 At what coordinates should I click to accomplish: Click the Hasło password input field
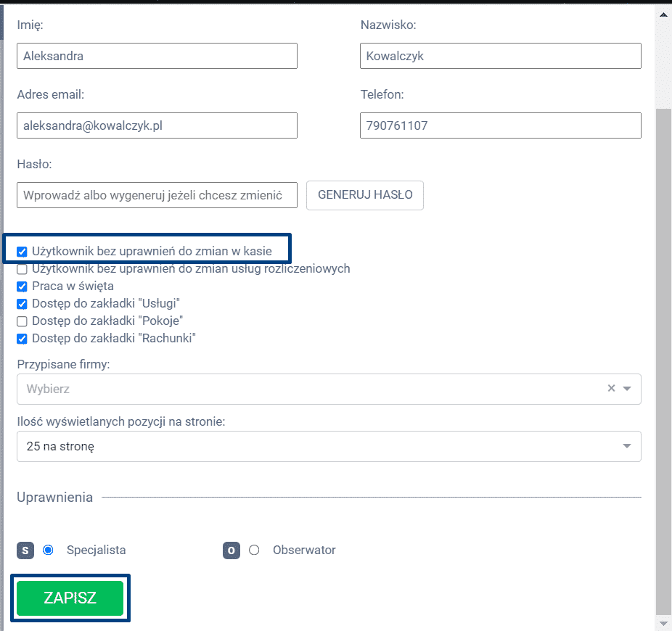pos(157,195)
